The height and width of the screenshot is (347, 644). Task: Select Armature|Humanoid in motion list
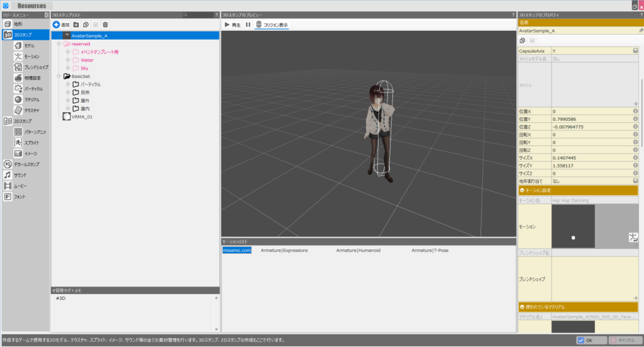click(x=358, y=250)
